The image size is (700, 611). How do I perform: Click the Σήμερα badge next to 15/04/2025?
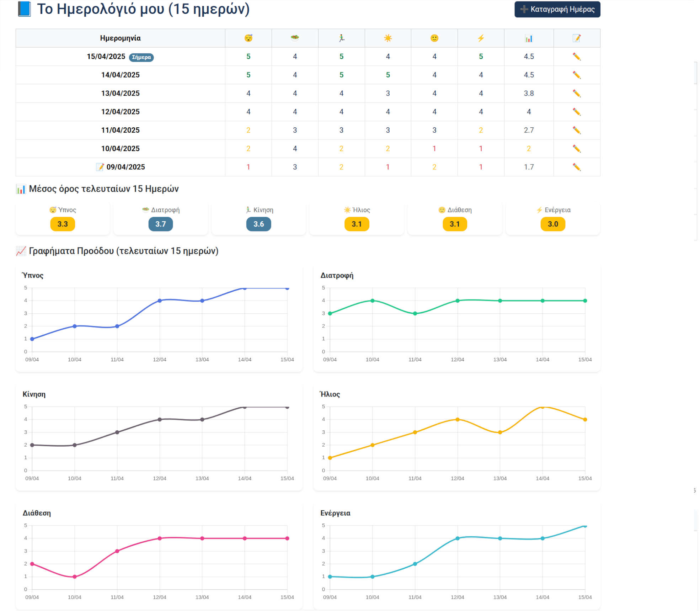tap(141, 57)
